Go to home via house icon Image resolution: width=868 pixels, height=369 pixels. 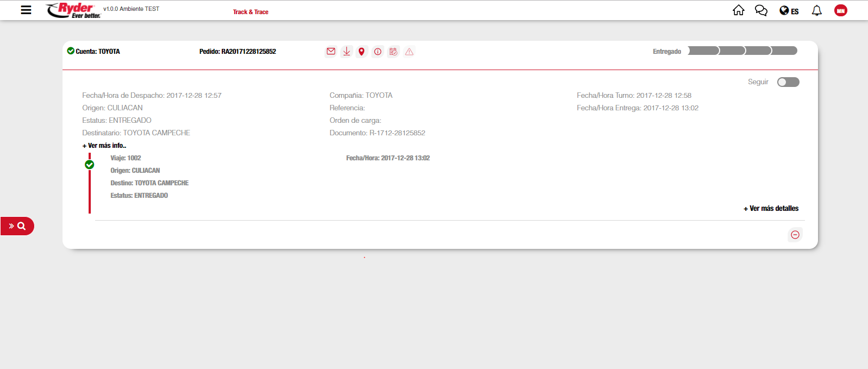[x=738, y=10]
